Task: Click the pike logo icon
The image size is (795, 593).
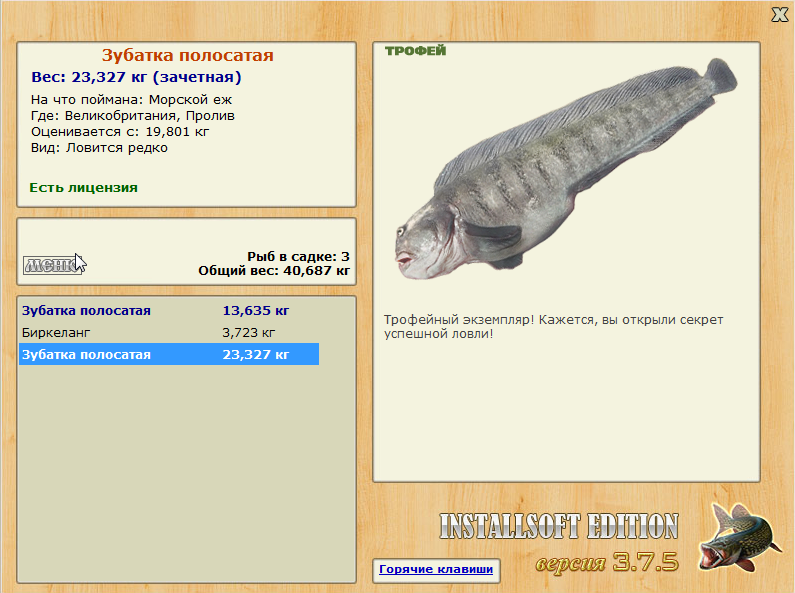Action: pos(739,538)
